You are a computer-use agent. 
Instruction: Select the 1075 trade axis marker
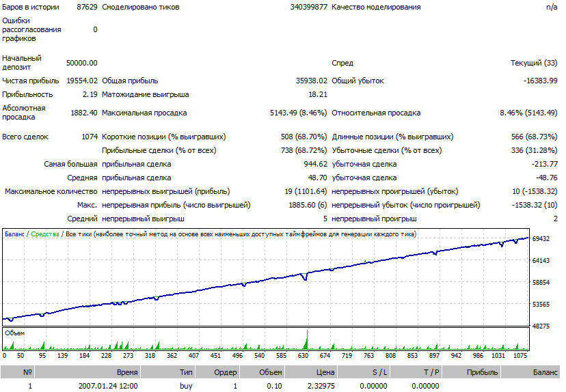click(x=520, y=356)
